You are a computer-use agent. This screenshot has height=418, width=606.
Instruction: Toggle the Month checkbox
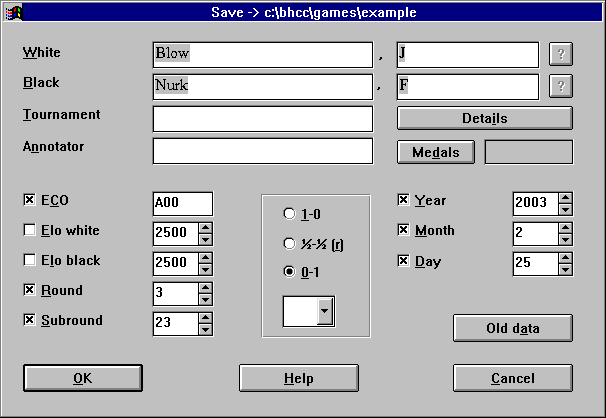point(404,231)
